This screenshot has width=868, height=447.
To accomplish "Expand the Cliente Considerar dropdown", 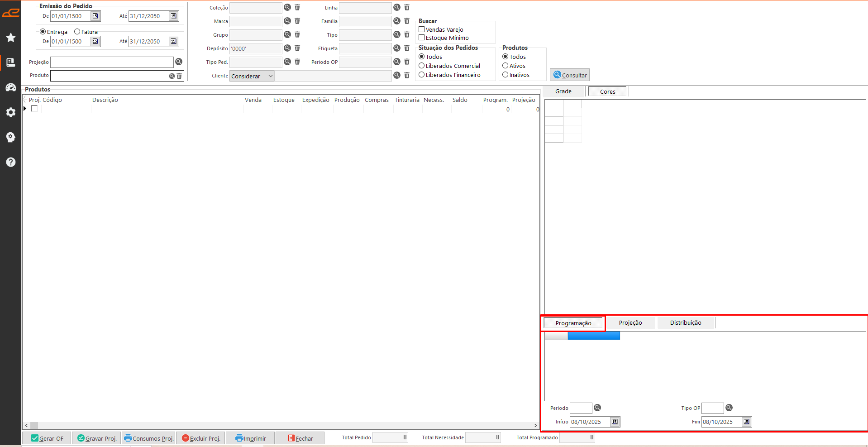I will (x=270, y=76).
